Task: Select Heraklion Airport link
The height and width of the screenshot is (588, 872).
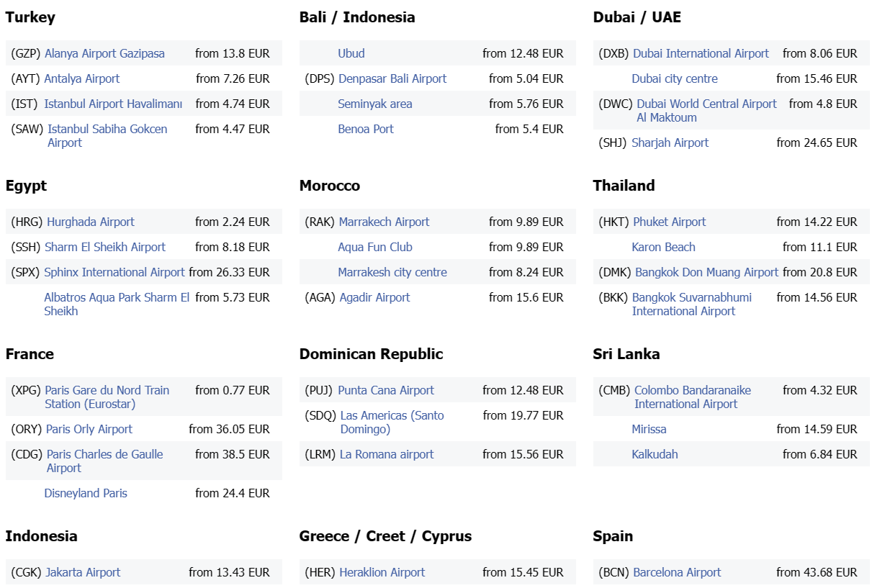Action: 382,572
